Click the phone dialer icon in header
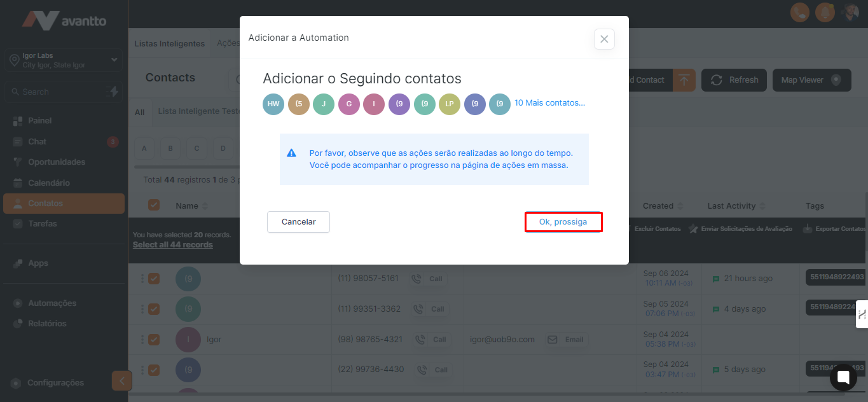 point(799,12)
